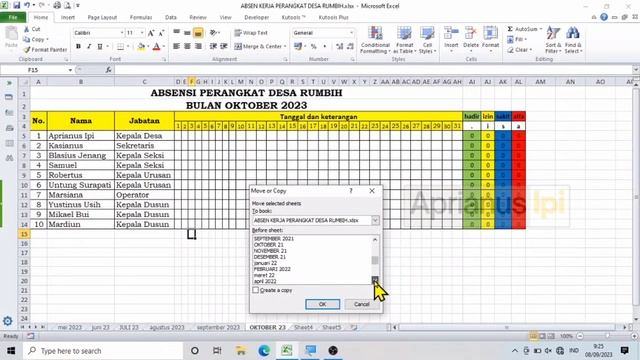Click the Percent Style icon

tap(313, 47)
